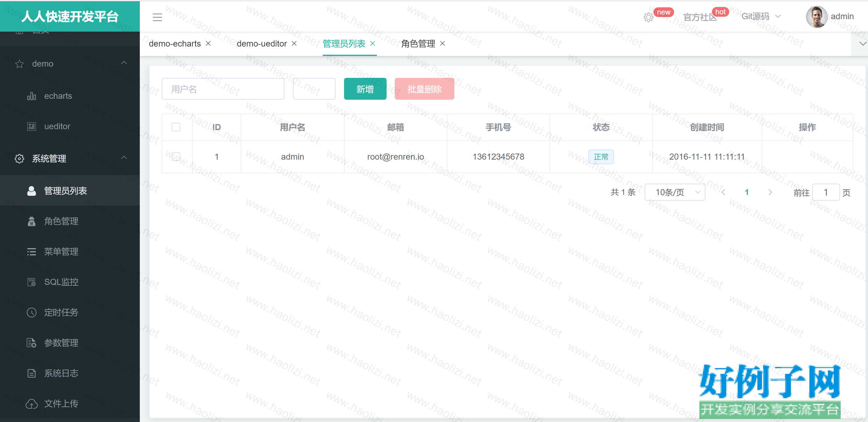Viewport: 868px width, 422px height.
Task: Open 角色管理 role icon in sidebar
Action: [x=31, y=221]
